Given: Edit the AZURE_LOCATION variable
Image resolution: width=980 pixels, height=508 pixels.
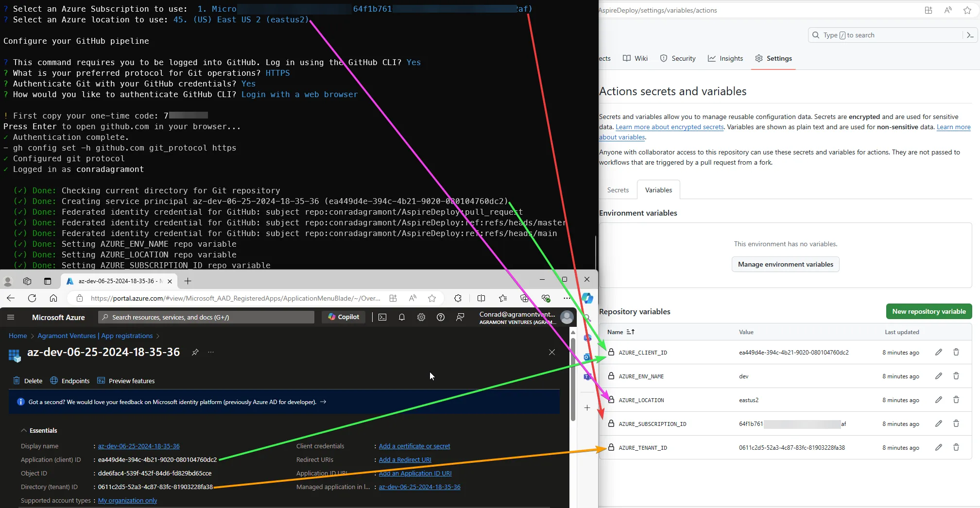Looking at the screenshot, I should (939, 400).
